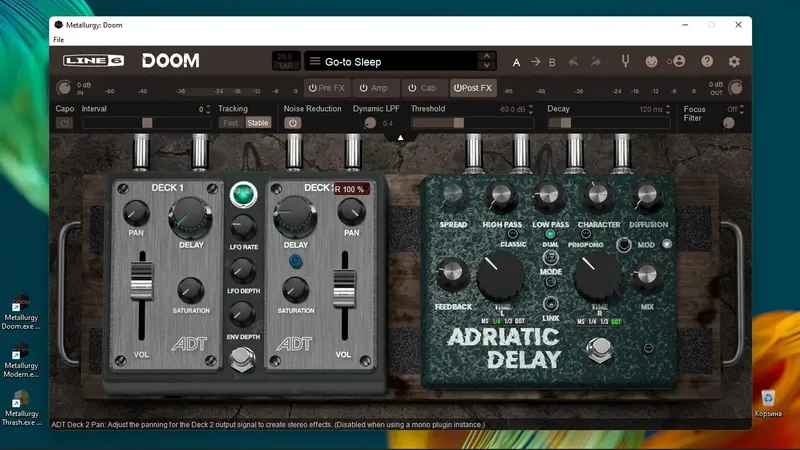Switch to the Amp tab
This screenshot has width=800, height=450.
coord(375,88)
